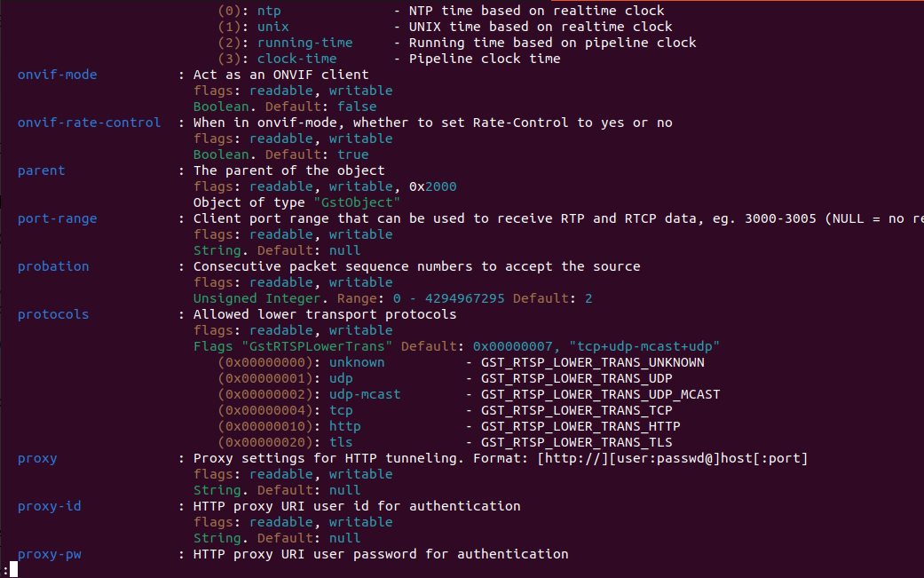Image resolution: width=924 pixels, height=578 pixels.
Task: Click the udp-mcast flag value
Action: (365, 394)
